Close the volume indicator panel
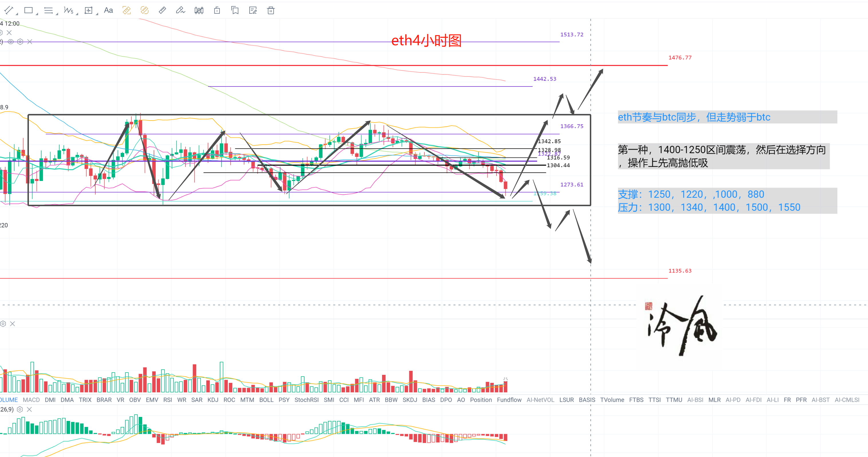 click(13, 324)
